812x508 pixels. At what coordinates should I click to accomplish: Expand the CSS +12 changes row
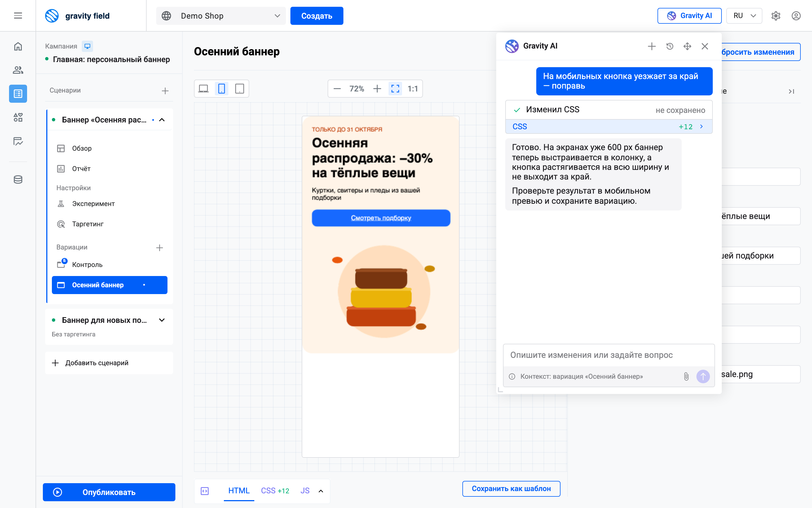609,127
